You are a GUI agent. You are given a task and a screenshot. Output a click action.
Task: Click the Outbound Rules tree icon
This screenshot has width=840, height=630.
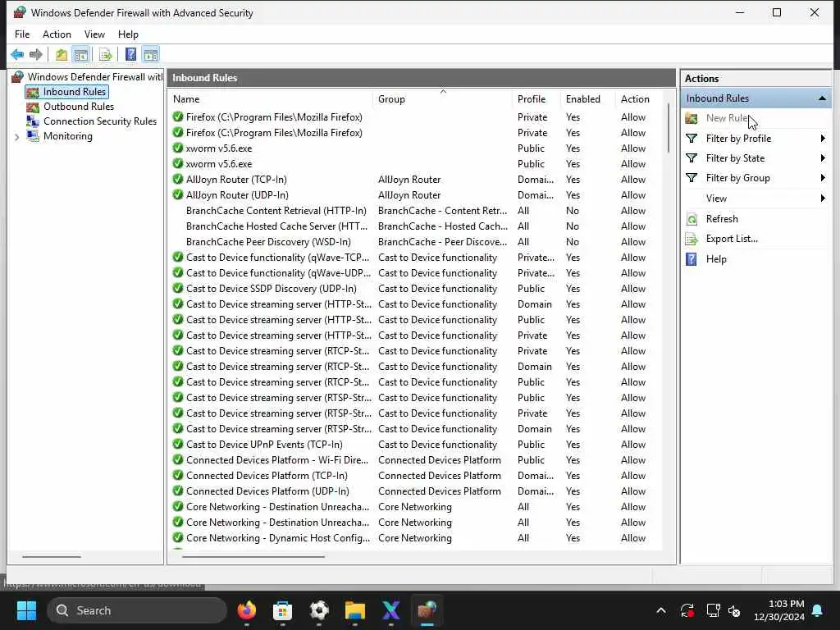(33, 107)
